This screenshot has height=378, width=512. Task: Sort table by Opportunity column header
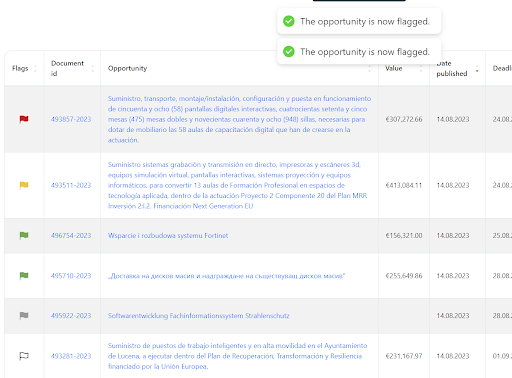(x=369, y=68)
